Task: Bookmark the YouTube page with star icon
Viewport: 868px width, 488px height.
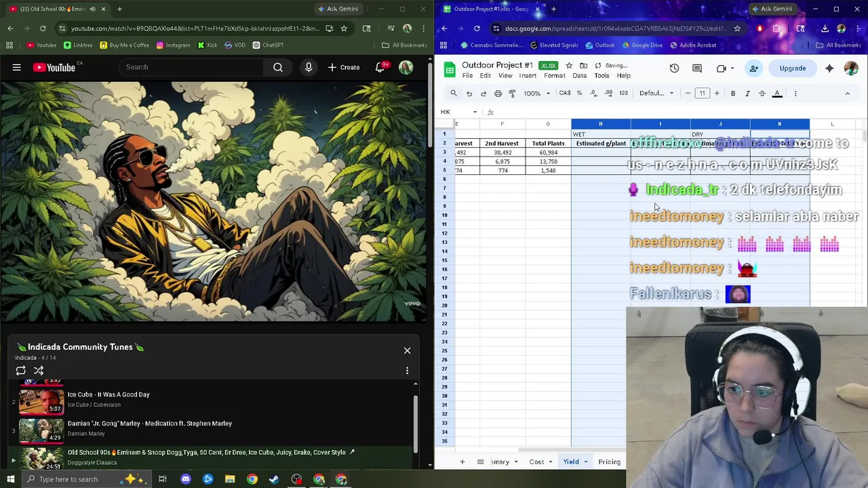Action: pos(344,28)
